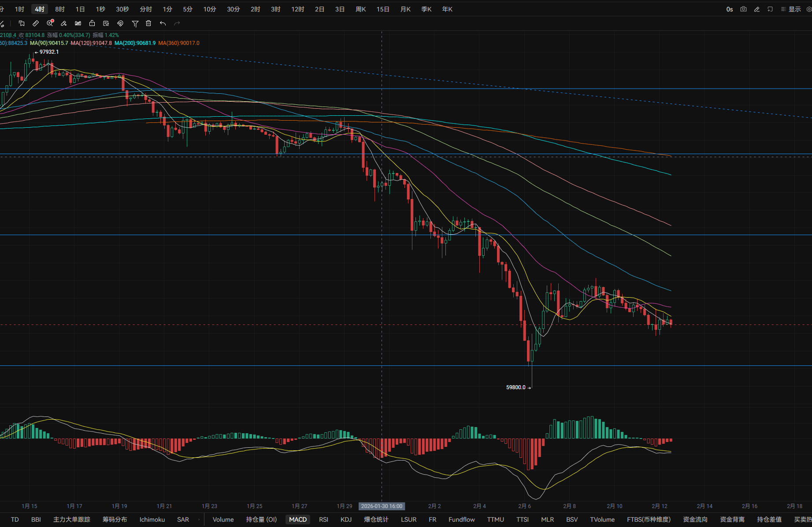Click the ruler measurement tool icon
Screen dimensions: 812x527
coord(36,23)
